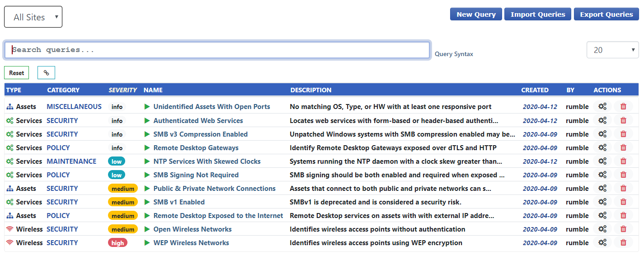Click the Reset button
Screen dimensions: 644x256
click(17, 73)
